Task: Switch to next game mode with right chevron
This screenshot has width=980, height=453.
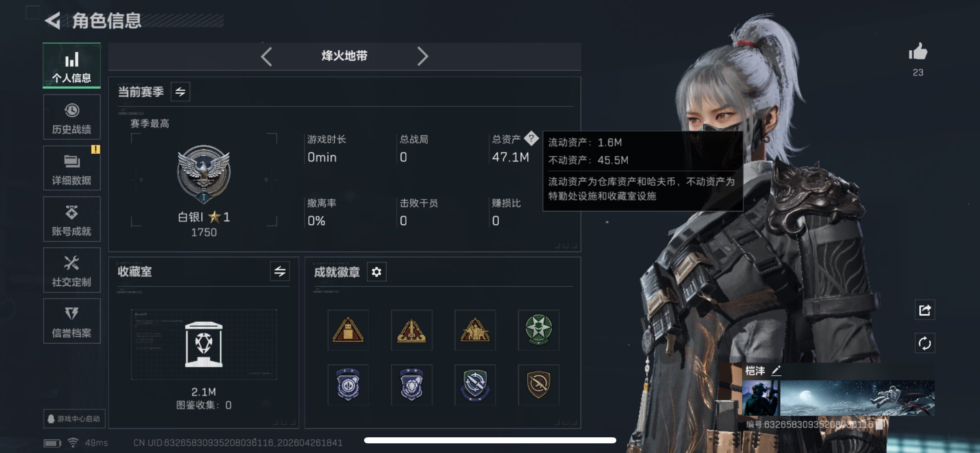Action: [x=422, y=56]
